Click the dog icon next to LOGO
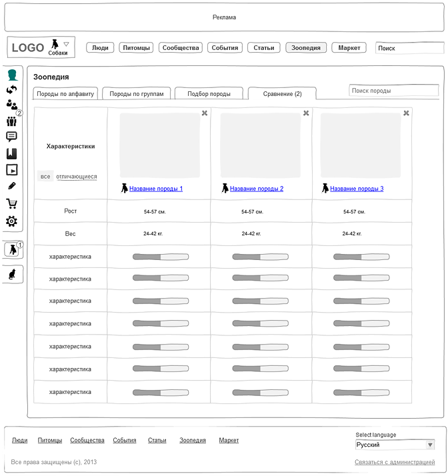Screen dimensions: 448x476 coord(55,44)
